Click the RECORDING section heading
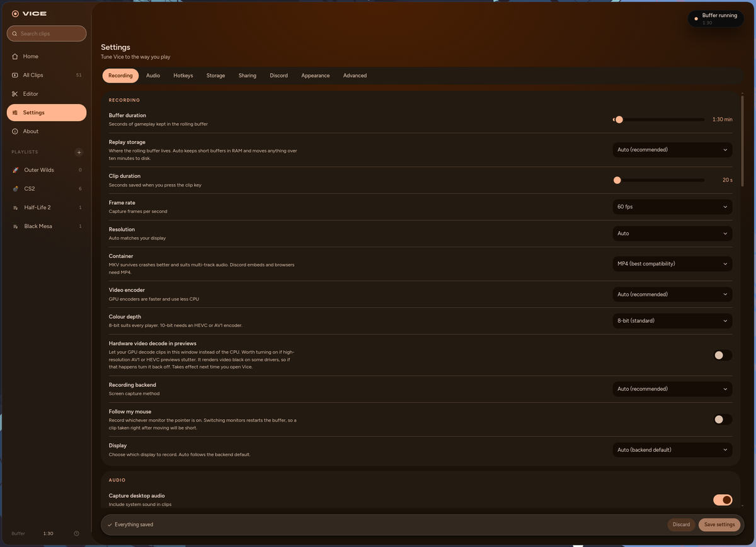 coord(124,100)
